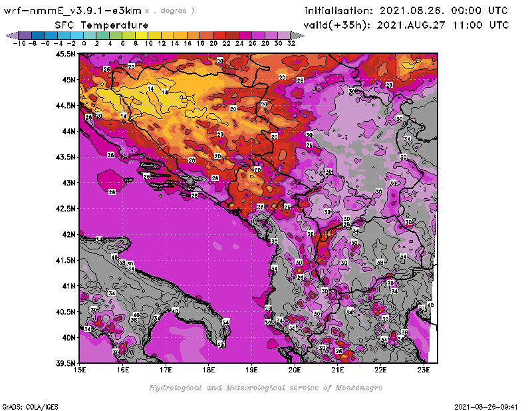532x411 pixels.
Task: Click the 40N latitude label
Action: click(68, 338)
